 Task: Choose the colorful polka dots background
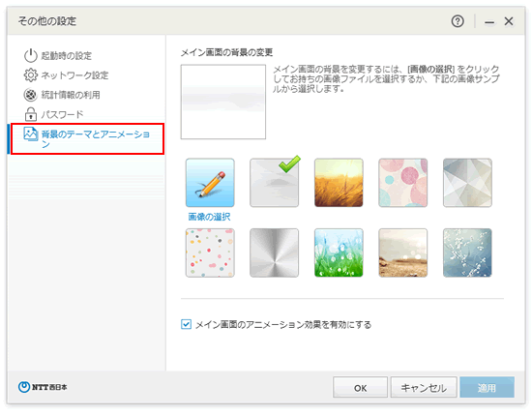210,253
